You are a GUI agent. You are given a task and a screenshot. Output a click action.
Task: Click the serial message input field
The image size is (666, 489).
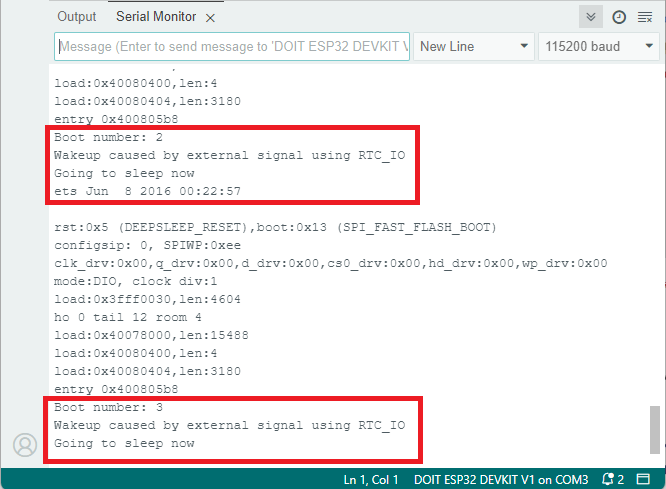[232, 46]
